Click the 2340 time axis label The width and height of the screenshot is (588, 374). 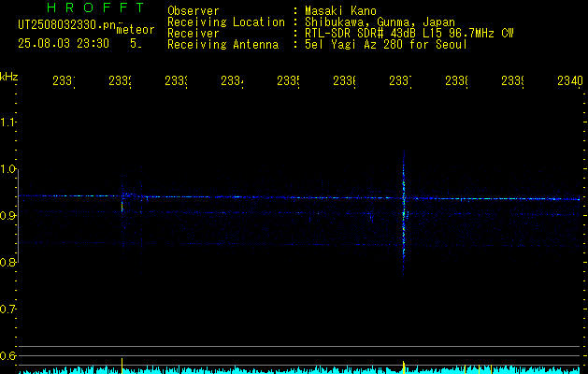570,81
